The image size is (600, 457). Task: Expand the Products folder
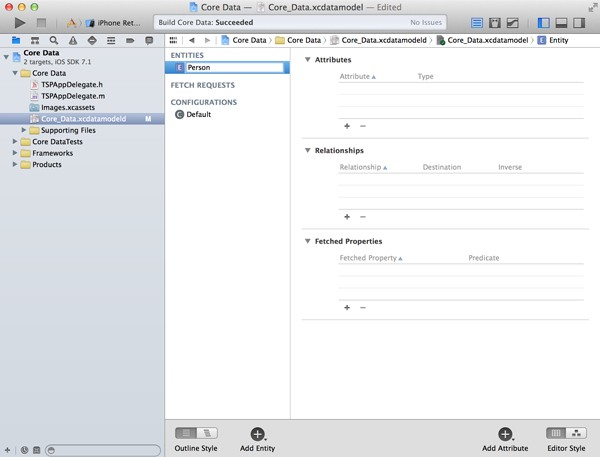click(15, 165)
